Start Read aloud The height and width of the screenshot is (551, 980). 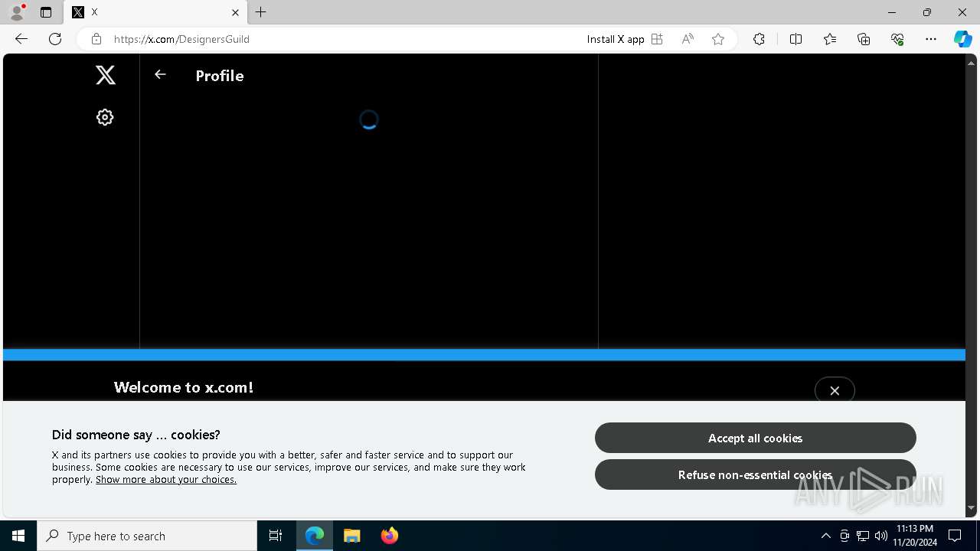click(x=688, y=39)
